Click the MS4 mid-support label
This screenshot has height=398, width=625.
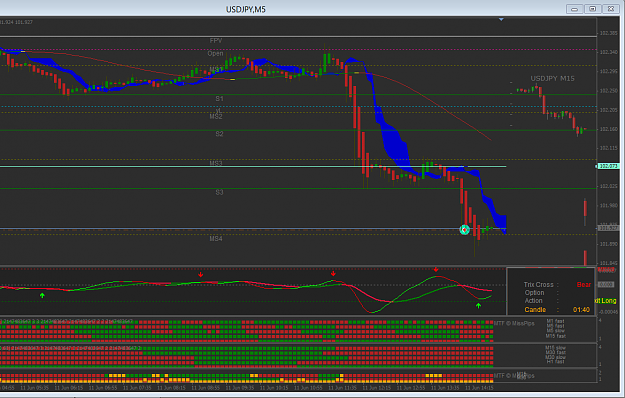tap(216, 239)
